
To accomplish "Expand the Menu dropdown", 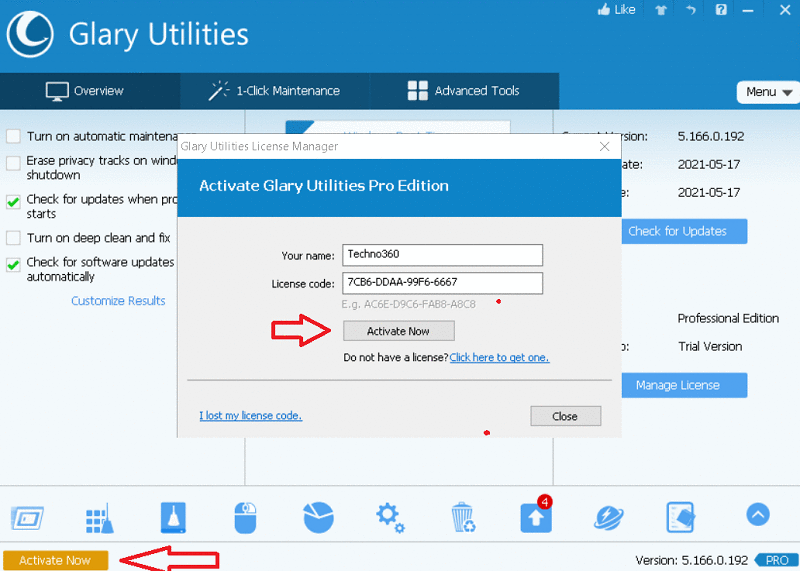I will pos(767,92).
